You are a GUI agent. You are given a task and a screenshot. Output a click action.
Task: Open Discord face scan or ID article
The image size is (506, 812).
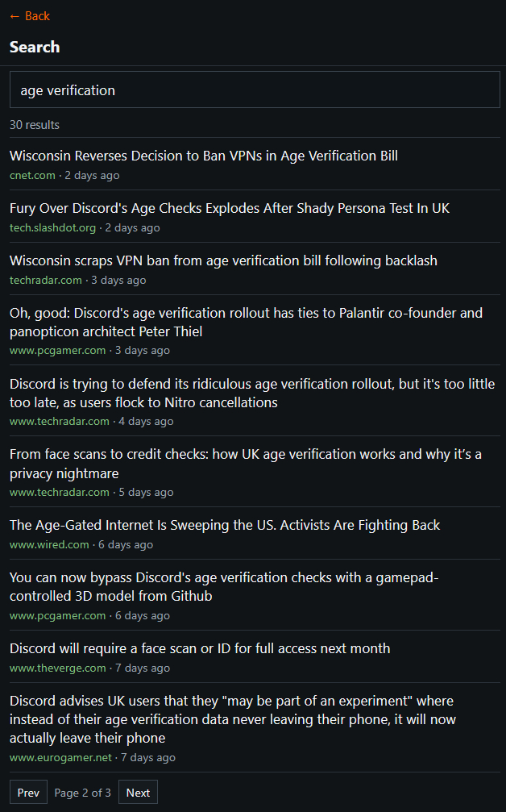(200, 648)
